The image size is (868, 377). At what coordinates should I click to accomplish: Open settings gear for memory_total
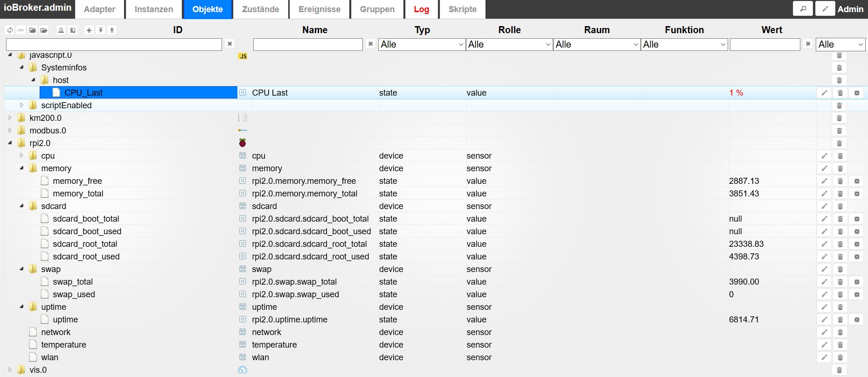click(857, 194)
